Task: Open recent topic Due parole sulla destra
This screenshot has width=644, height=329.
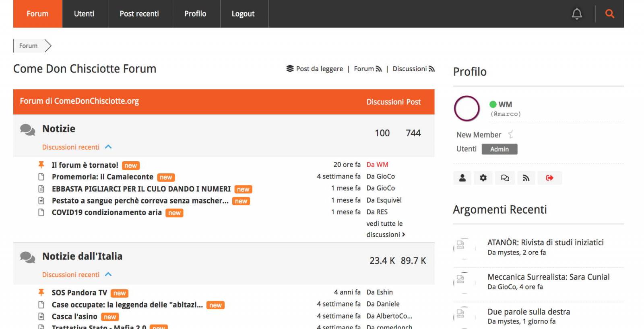Action: [x=529, y=312]
